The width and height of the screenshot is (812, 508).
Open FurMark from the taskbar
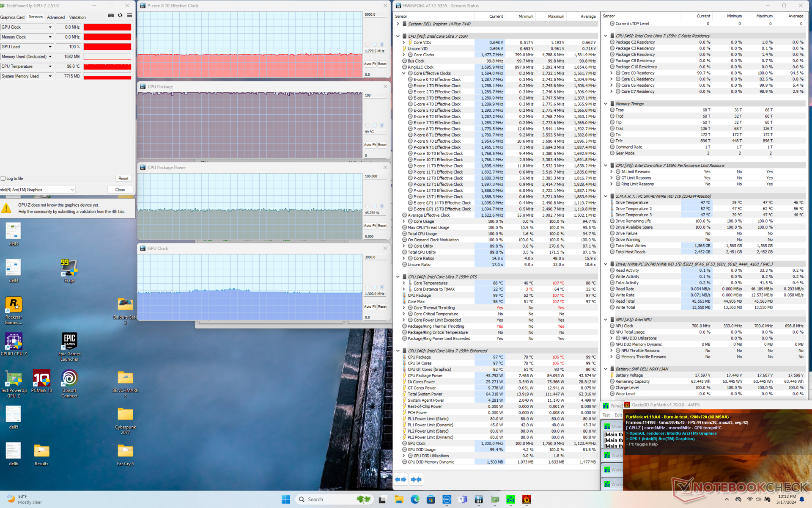[x=527, y=500]
